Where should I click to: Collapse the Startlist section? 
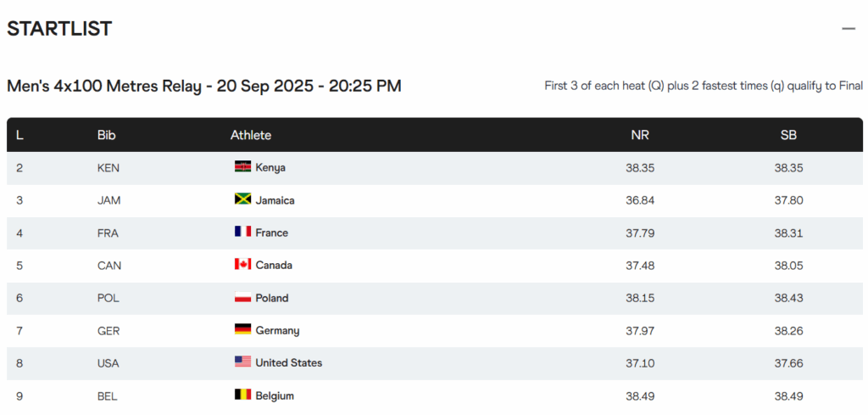[x=849, y=29]
